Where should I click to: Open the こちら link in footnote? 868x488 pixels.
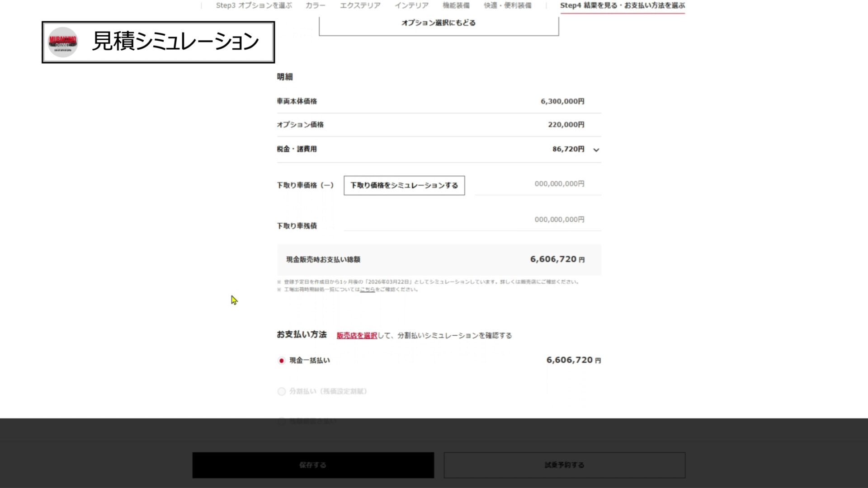click(367, 290)
